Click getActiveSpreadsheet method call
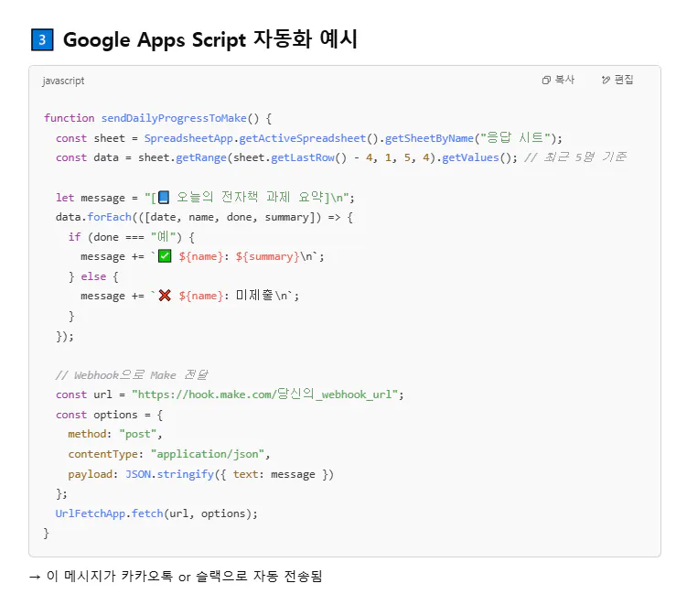 [x=302, y=138]
